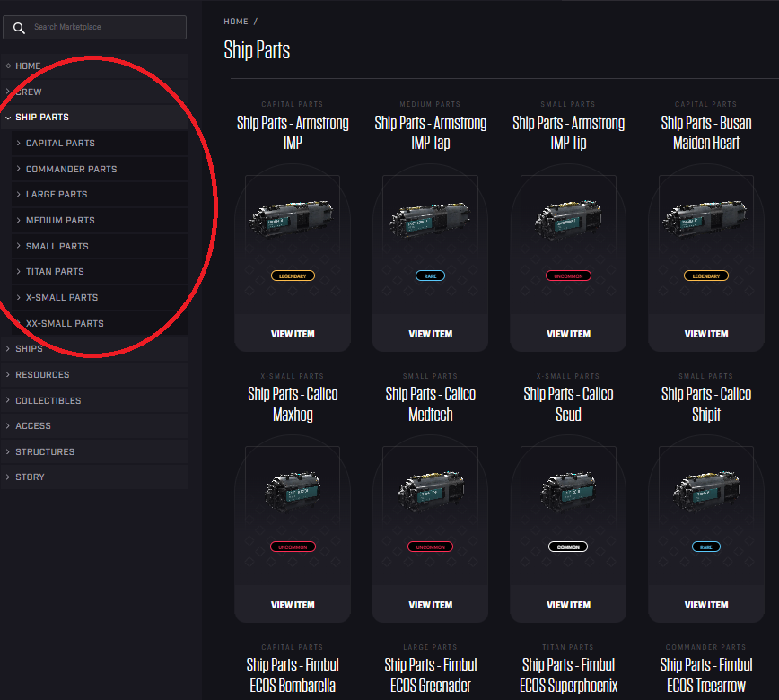Open the 'Ship Parts - Fimbul ECOS Greenader' title

pyautogui.click(x=430, y=675)
